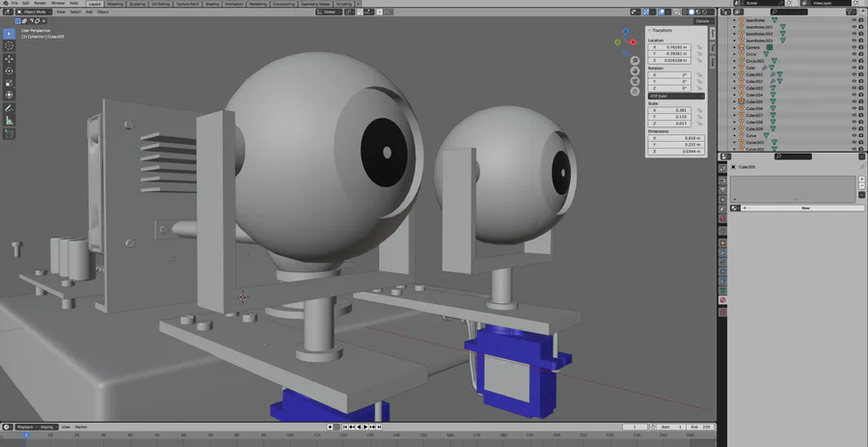Image resolution: width=868 pixels, height=447 pixels.
Task: Select the Move tool
Action: 9,59
